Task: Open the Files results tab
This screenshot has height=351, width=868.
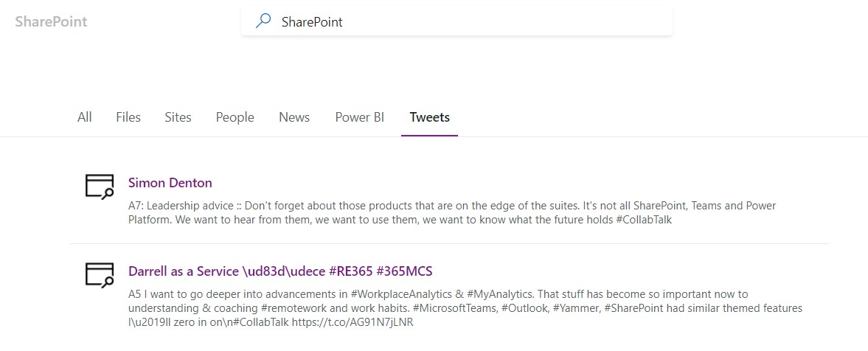Action: 128,117
